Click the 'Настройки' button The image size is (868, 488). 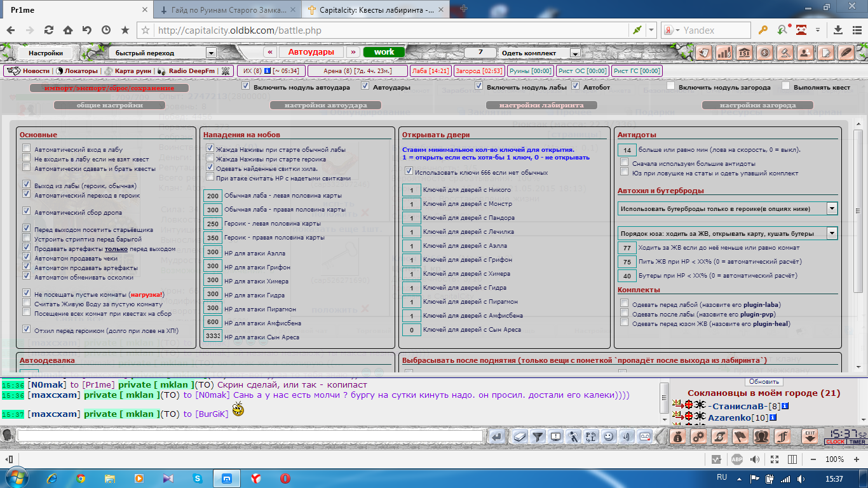click(x=46, y=53)
